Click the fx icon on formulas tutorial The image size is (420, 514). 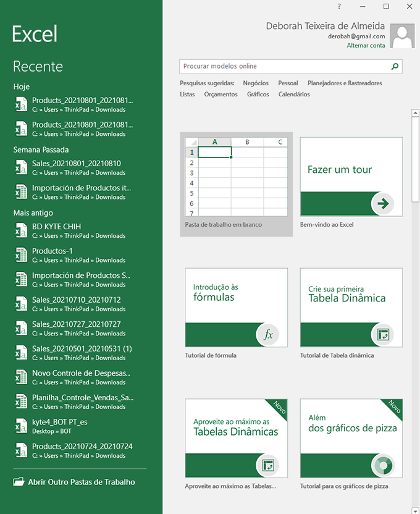[267, 334]
